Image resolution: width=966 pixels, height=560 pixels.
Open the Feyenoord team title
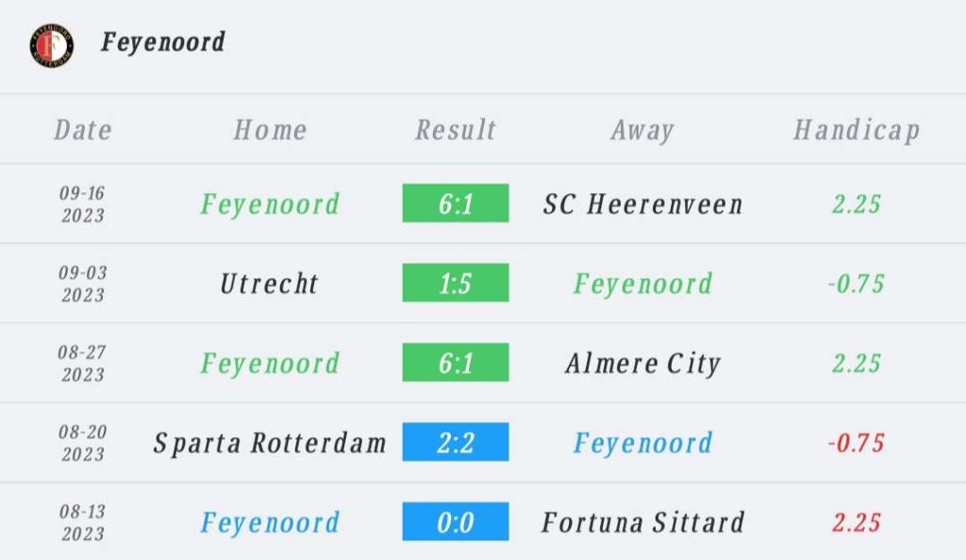163,42
